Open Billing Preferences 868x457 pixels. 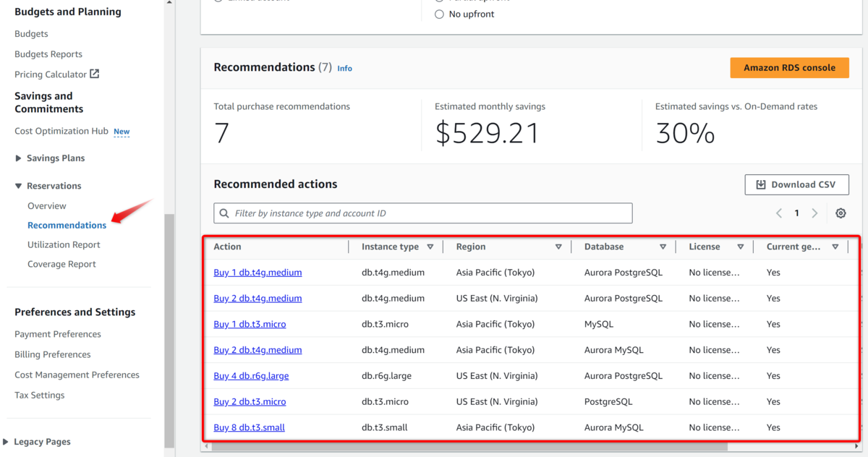pyautogui.click(x=53, y=354)
